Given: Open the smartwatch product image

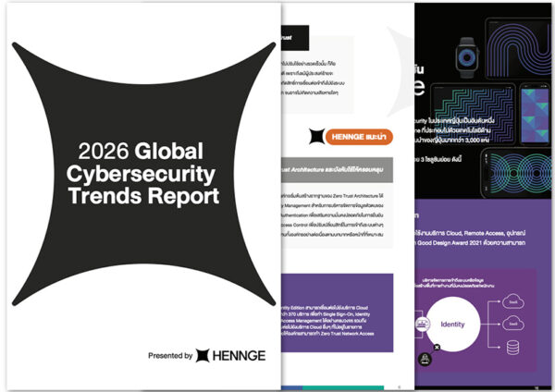Looking at the screenshot, I should (466, 57).
